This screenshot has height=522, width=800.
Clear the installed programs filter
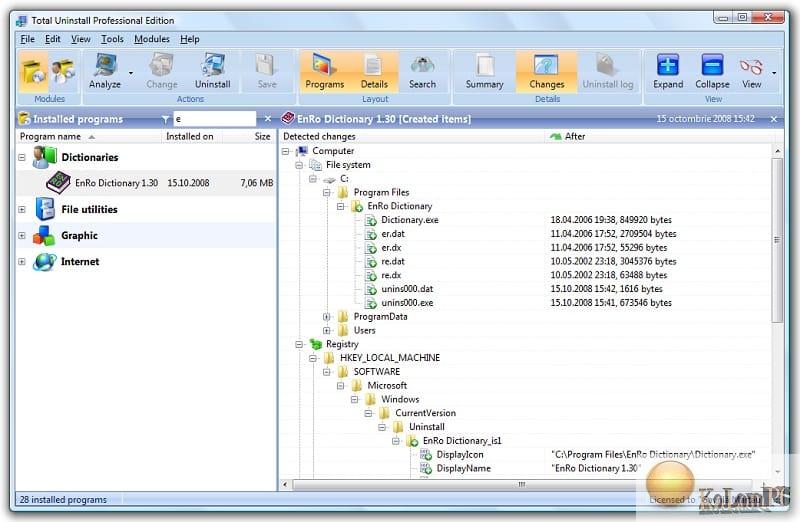pos(268,119)
